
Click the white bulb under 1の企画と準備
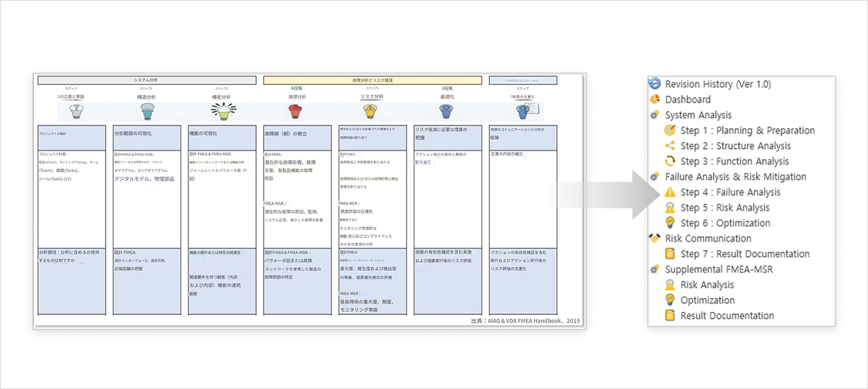76,112
